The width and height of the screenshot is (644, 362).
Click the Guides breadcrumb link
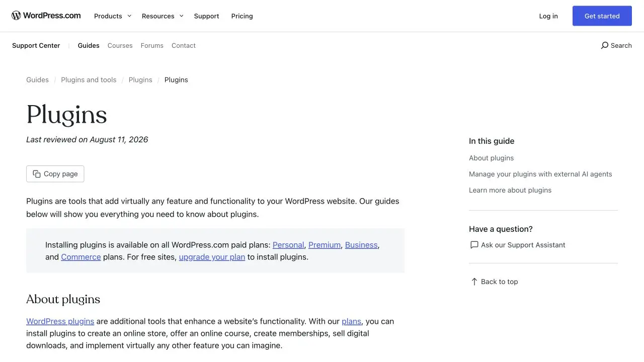pyautogui.click(x=38, y=79)
